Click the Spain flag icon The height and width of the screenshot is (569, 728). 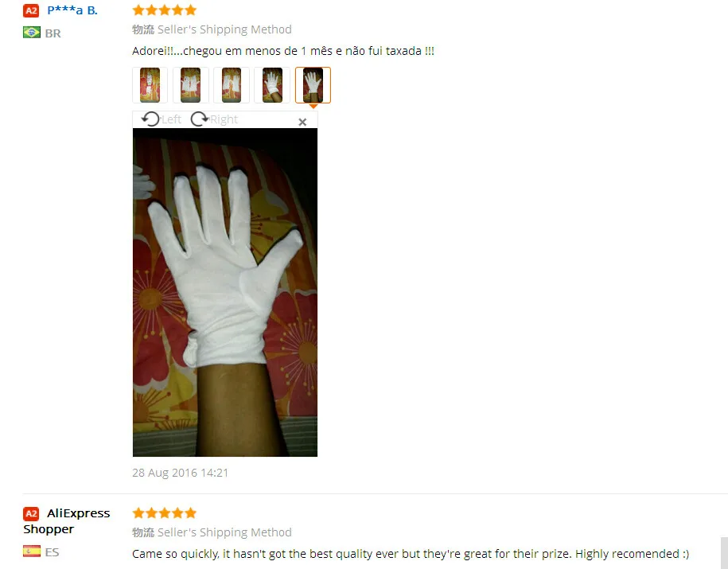point(32,551)
